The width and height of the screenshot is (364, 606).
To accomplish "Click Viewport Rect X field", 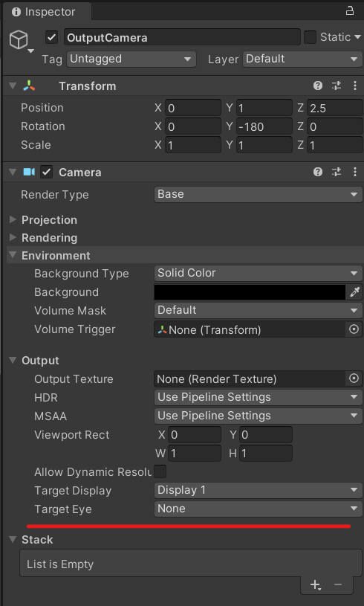I will click(x=195, y=435).
